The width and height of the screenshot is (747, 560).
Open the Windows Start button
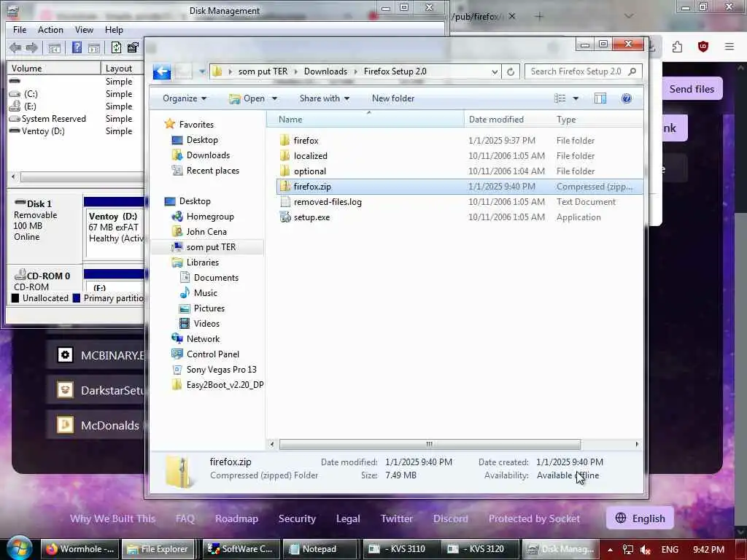(18, 548)
